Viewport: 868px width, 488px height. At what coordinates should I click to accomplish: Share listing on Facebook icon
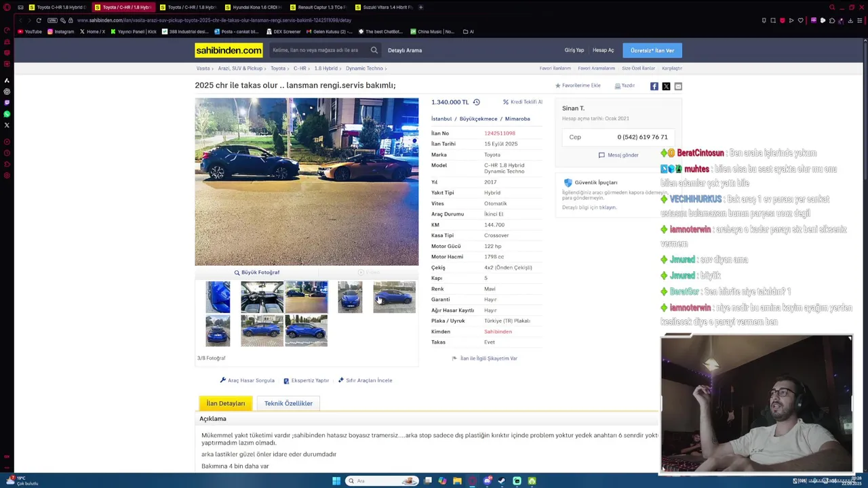654,86
